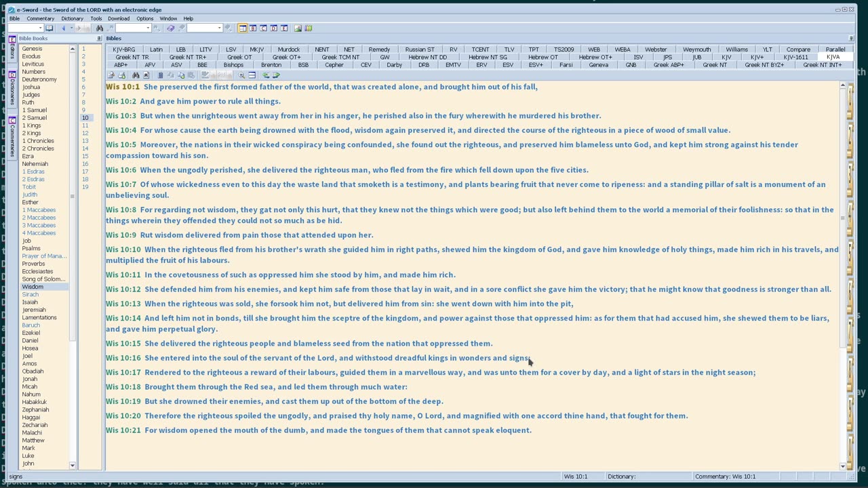
Task: Go back with the blue Back arrow
Action: [64, 28]
